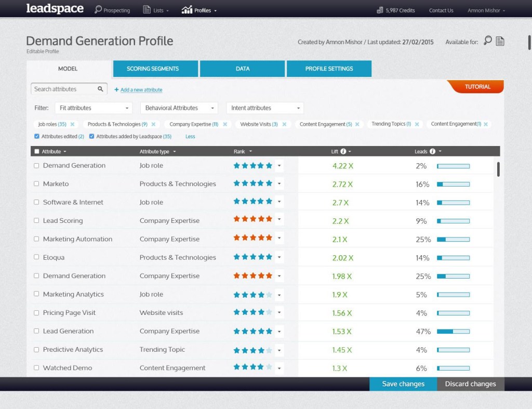Click the lists document icon beside Available for
The height and width of the screenshot is (409, 532).
[500, 41]
